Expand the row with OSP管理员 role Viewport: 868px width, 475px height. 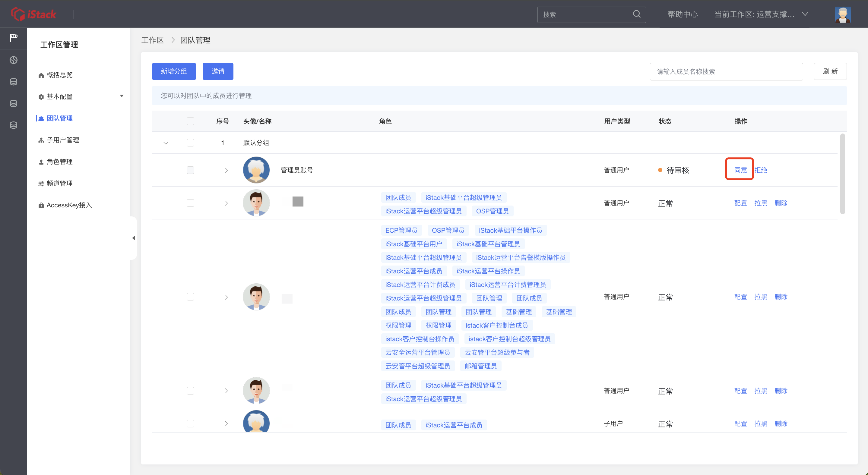click(x=227, y=203)
